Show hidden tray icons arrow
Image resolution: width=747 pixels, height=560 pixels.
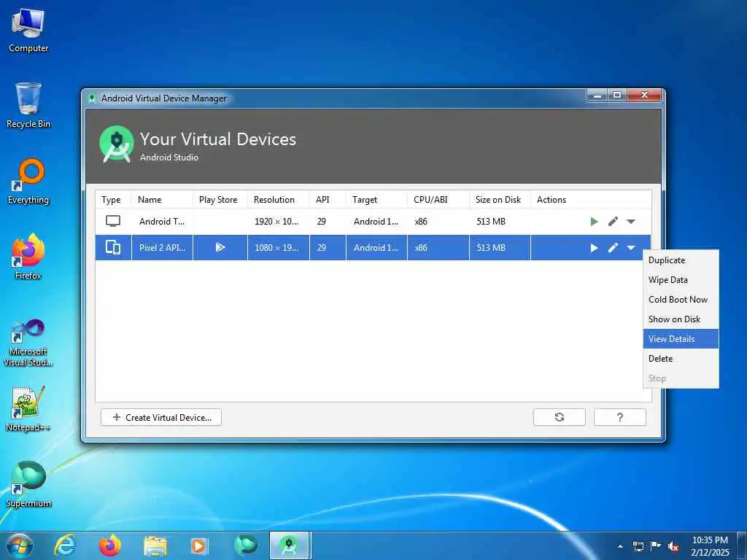(620, 546)
